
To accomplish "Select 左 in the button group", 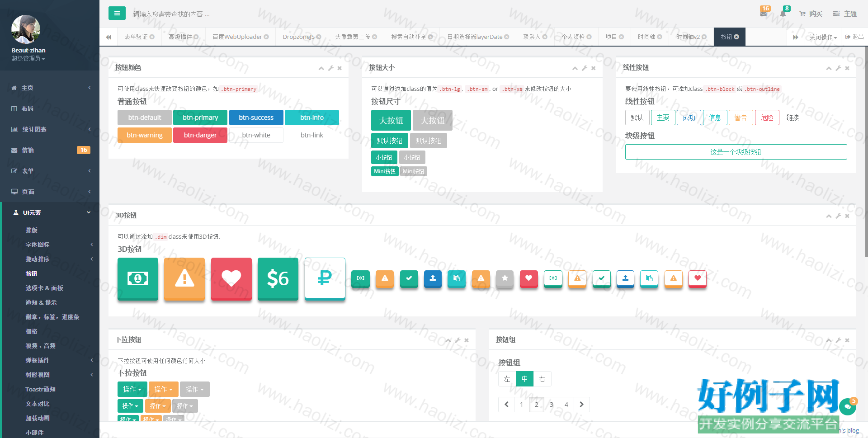I will pyautogui.click(x=507, y=379).
